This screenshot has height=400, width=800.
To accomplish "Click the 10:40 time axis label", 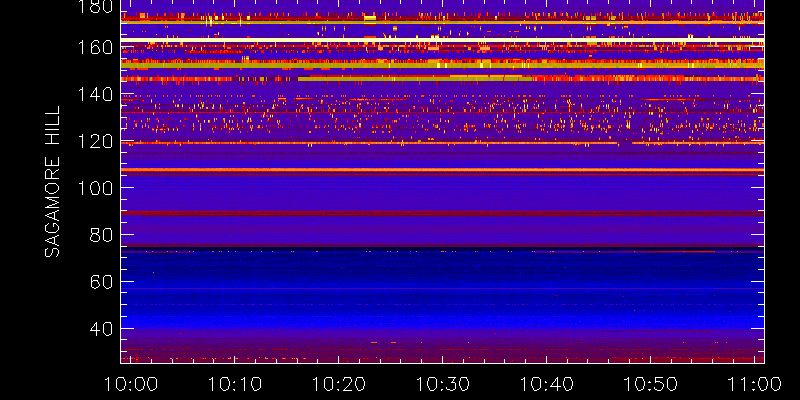I will tap(546, 384).
